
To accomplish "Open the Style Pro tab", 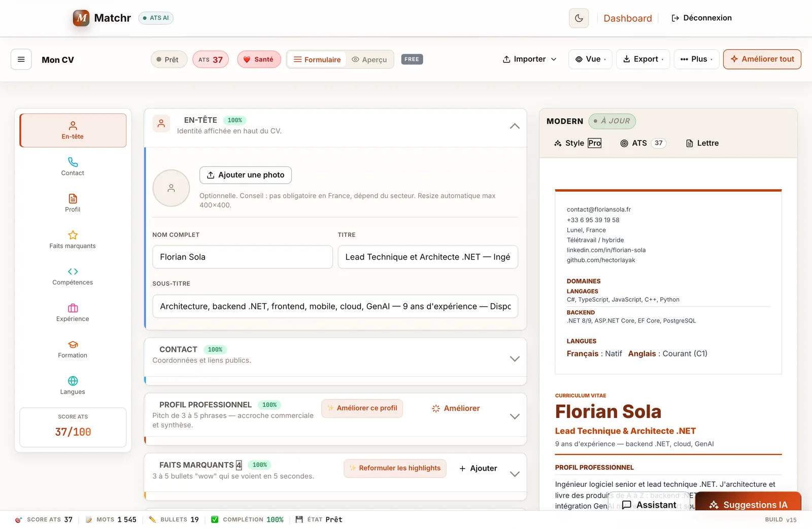I will point(578,143).
